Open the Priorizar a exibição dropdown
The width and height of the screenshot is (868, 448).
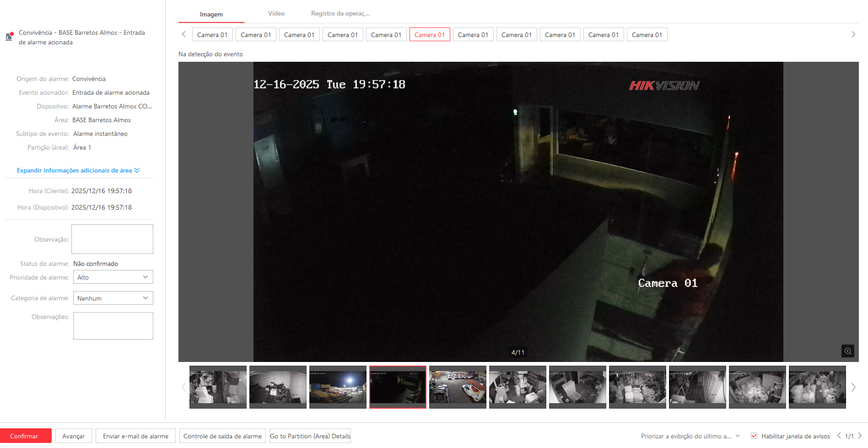click(x=690, y=436)
